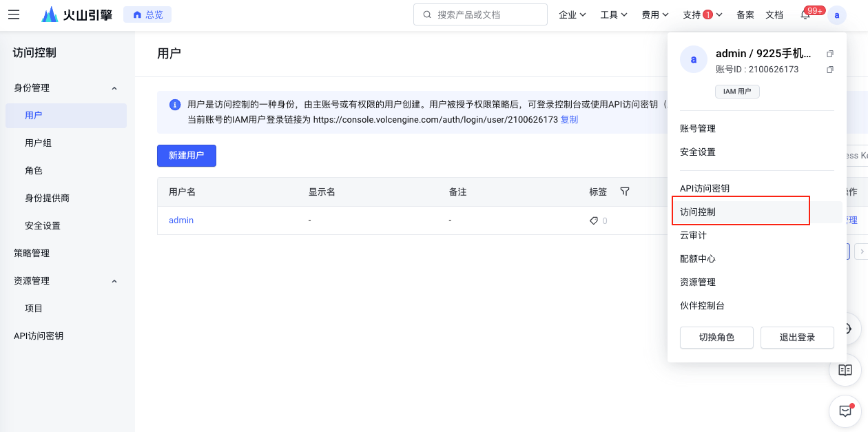This screenshot has height=432, width=868.
Task: Open 用户组 in the sidebar
Action: pyautogui.click(x=39, y=143)
